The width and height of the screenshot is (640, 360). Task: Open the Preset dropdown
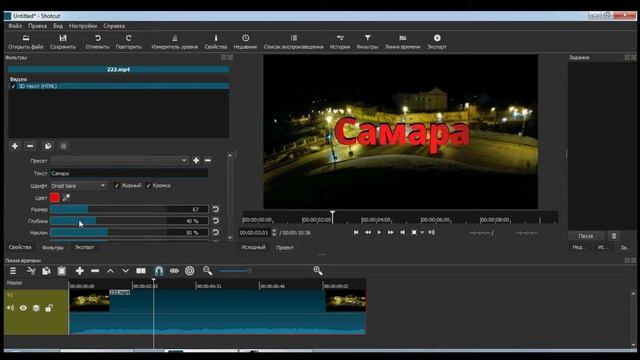[x=119, y=160]
